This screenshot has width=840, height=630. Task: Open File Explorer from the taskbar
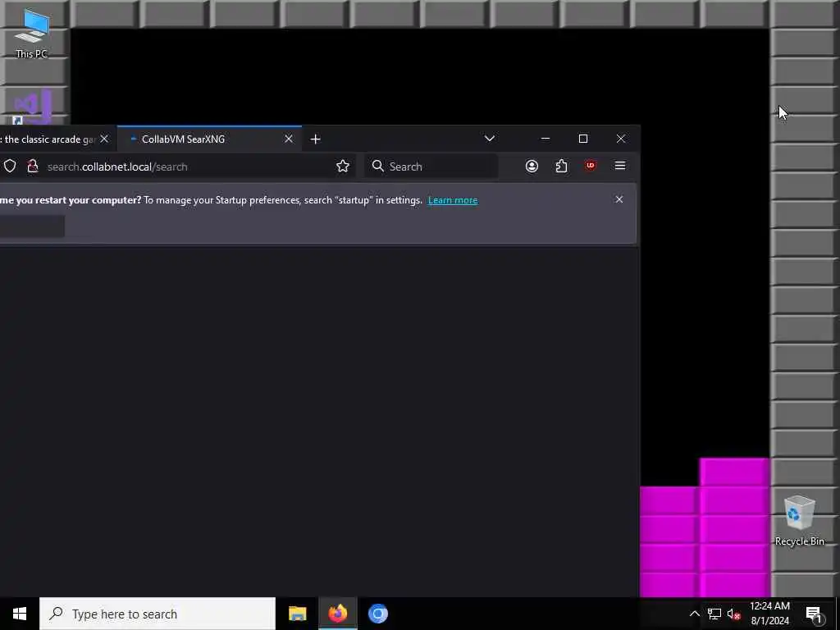tap(297, 614)
